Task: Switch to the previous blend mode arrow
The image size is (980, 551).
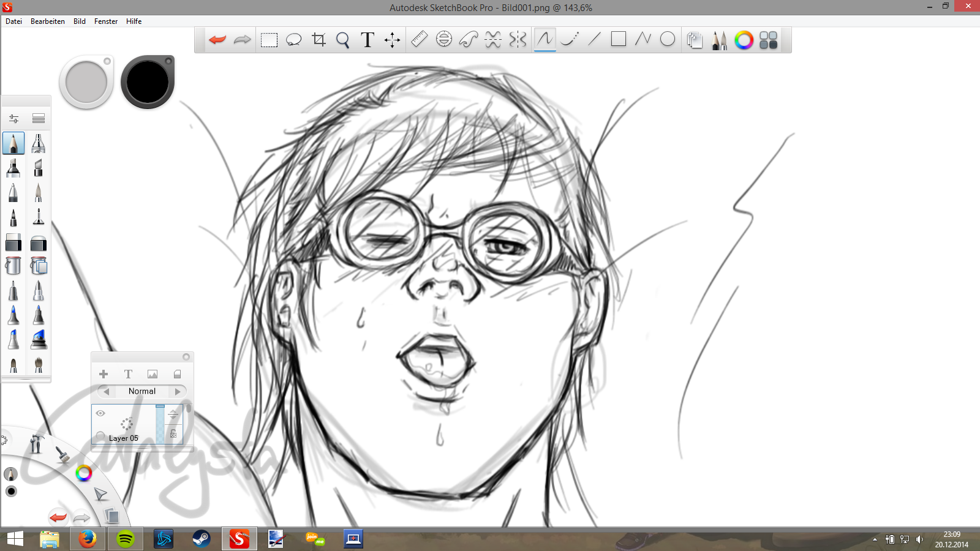Action: [x=106, y=391]
